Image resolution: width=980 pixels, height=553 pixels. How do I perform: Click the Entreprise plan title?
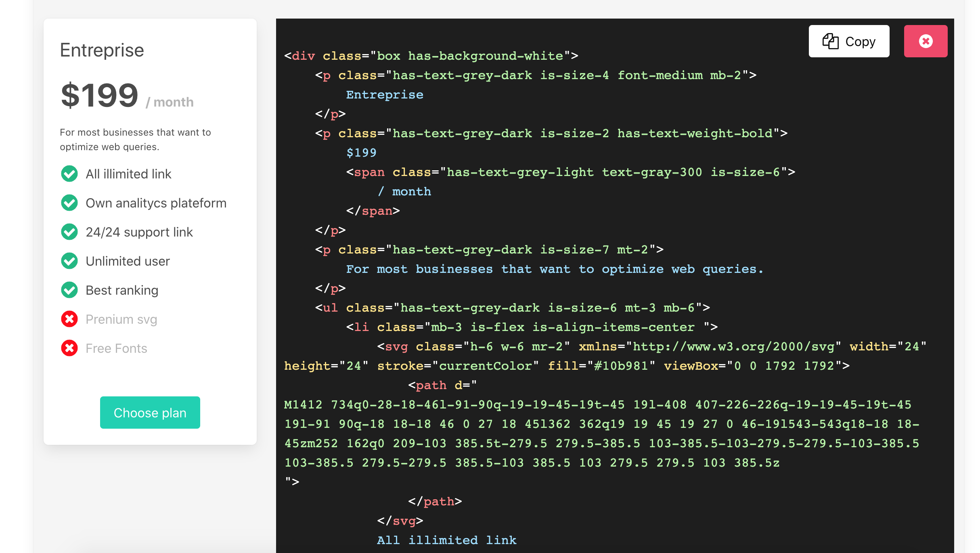(x=102, y=50)
